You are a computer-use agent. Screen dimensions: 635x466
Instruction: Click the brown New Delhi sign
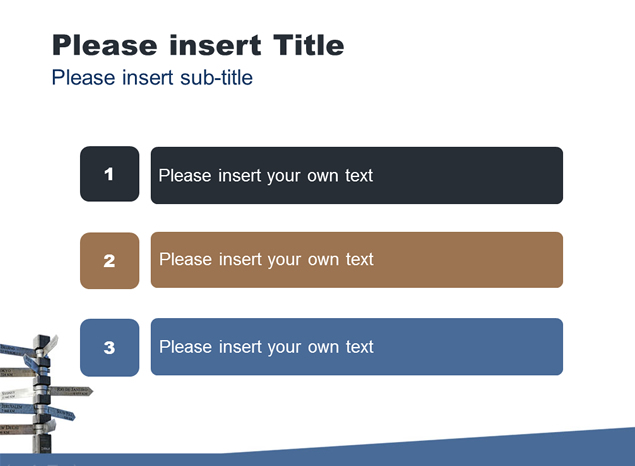click(16, 428)
